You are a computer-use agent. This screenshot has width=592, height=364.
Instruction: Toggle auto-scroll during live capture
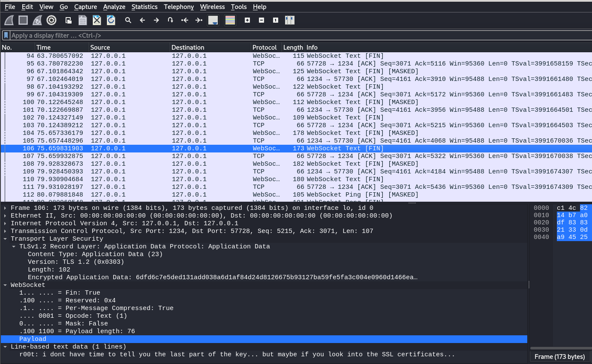click(x=213, y=20)
